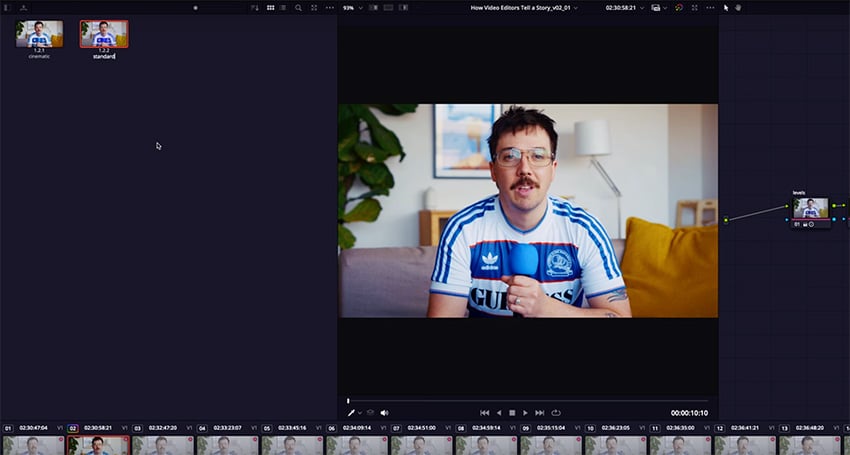The height and width of the screenshot is (455, 850).
Task: Click the 'cinematic' still label
Action: tap(39, 56)
